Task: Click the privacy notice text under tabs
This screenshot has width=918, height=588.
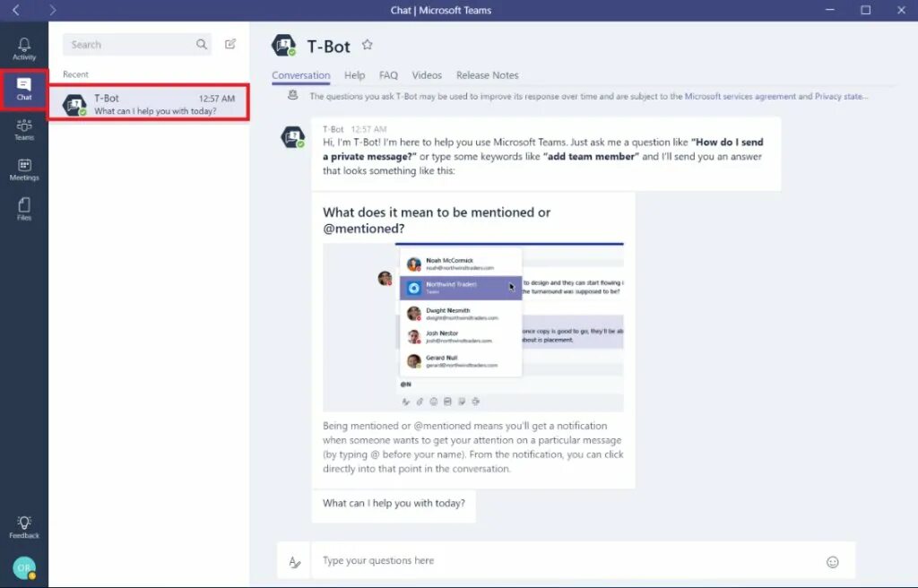Action: (x=588, y=96)
